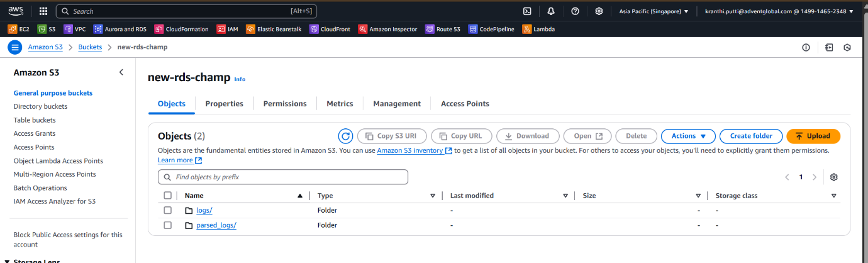The image size is (868, 263).
Task: Tick the checkbox for parsed_logs/ folder
Action: tap(167, 225)
